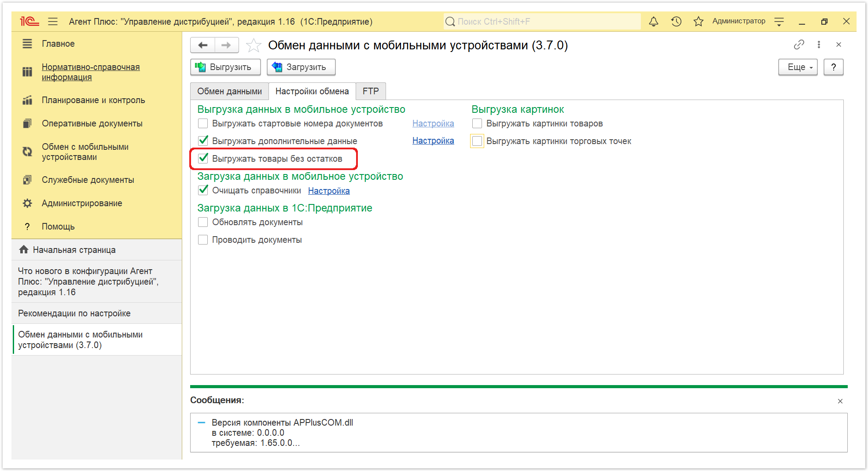868x471 pixels.
Task: Go forward with the right arrow
Action: (226, 45)
